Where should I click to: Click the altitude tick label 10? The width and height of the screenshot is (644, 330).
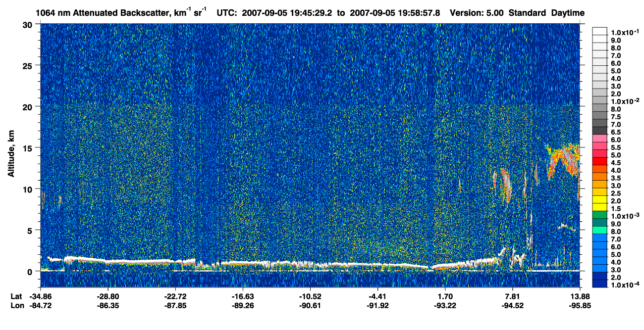tap(28, 189)
